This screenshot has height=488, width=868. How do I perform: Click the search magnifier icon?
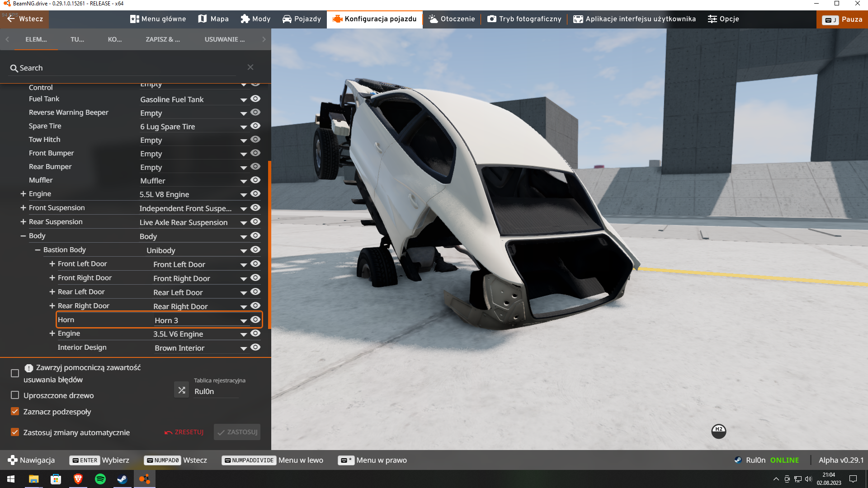[14, 68]
